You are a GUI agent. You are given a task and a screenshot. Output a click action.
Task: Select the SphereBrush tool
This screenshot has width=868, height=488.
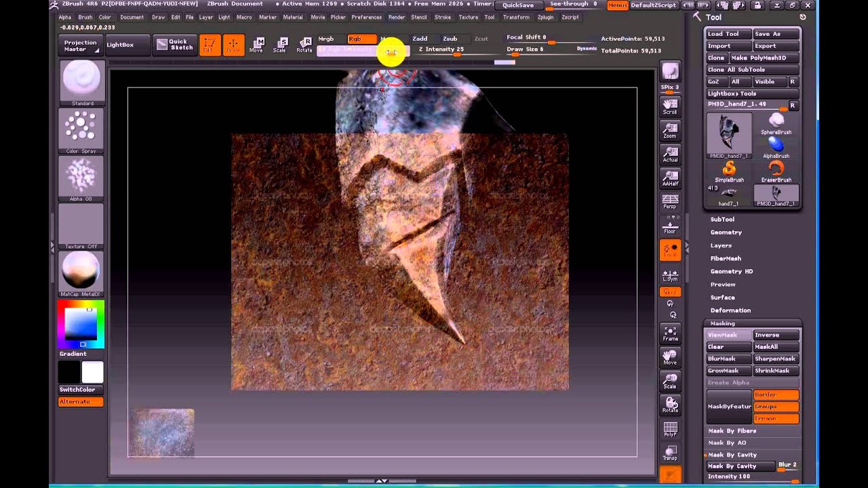776,123
